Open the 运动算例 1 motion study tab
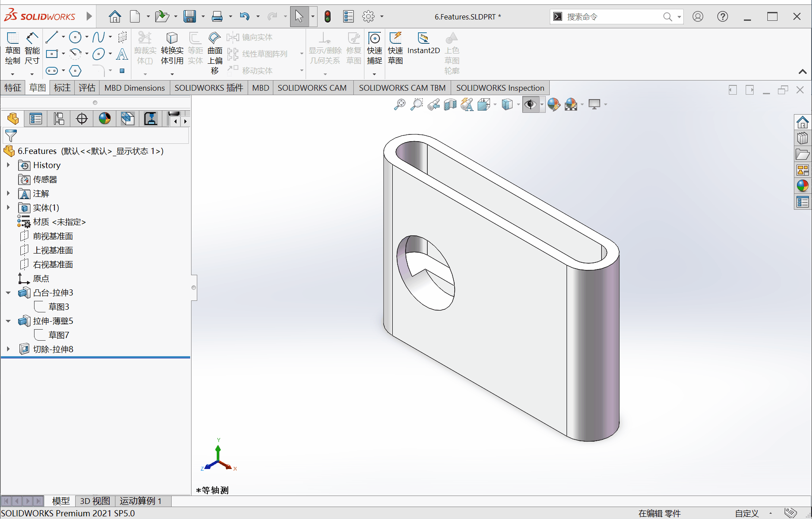Viewport: 812px width, 519px height. click(141, 501)
